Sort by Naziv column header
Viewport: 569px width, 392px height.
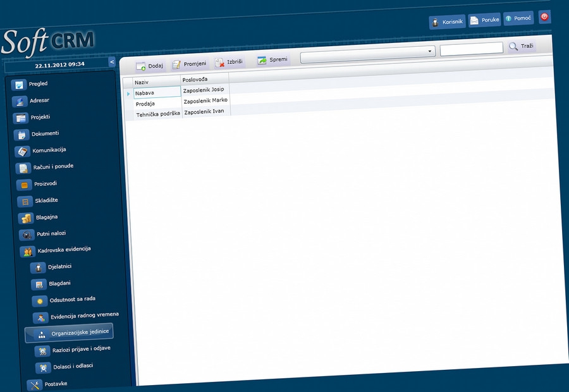pos(157,82)
